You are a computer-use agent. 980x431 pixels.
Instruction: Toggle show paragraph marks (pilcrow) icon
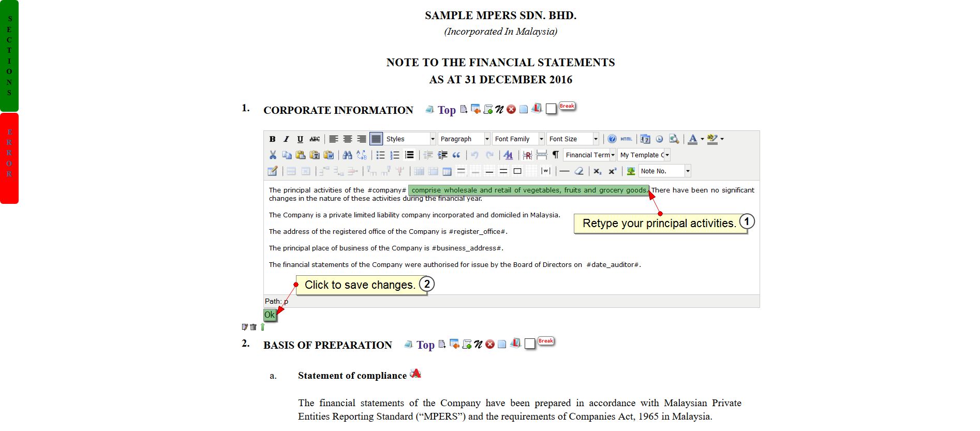click(555, 155)
